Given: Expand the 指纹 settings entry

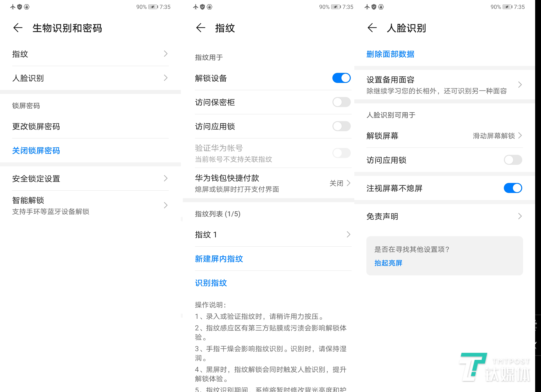Looking at the screenshot, I should point(90,54).
